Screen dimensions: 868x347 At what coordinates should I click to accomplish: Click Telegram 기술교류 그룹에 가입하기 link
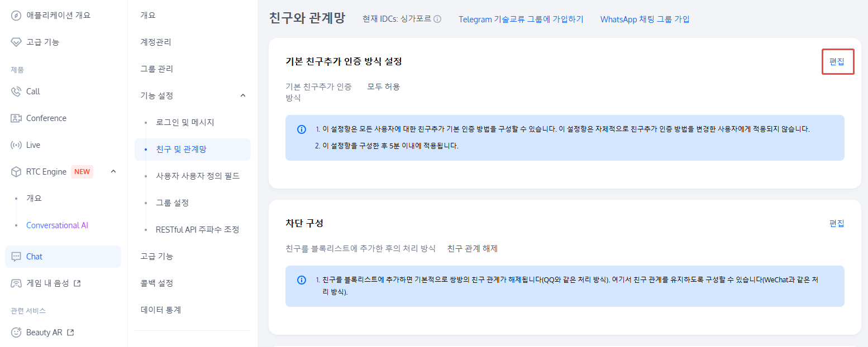click(521, 19)
